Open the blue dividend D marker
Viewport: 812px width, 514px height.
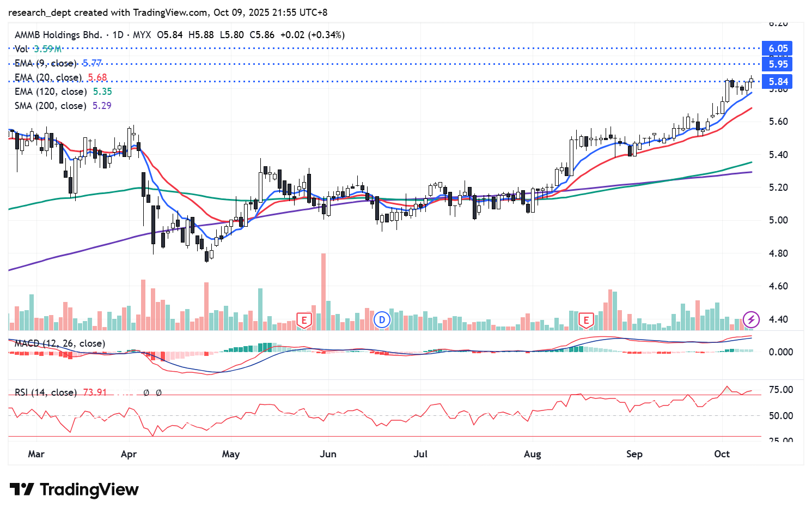coord(382,320)
